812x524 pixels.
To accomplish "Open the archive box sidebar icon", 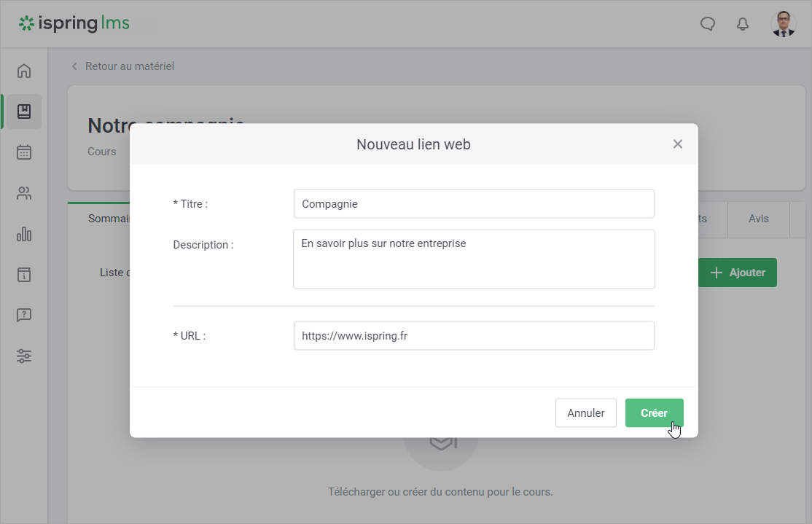I will click(x=24, y=275).
